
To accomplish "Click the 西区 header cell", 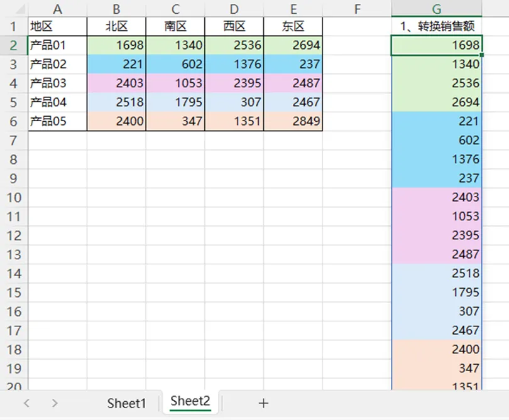I will click(x=234, y=26).
